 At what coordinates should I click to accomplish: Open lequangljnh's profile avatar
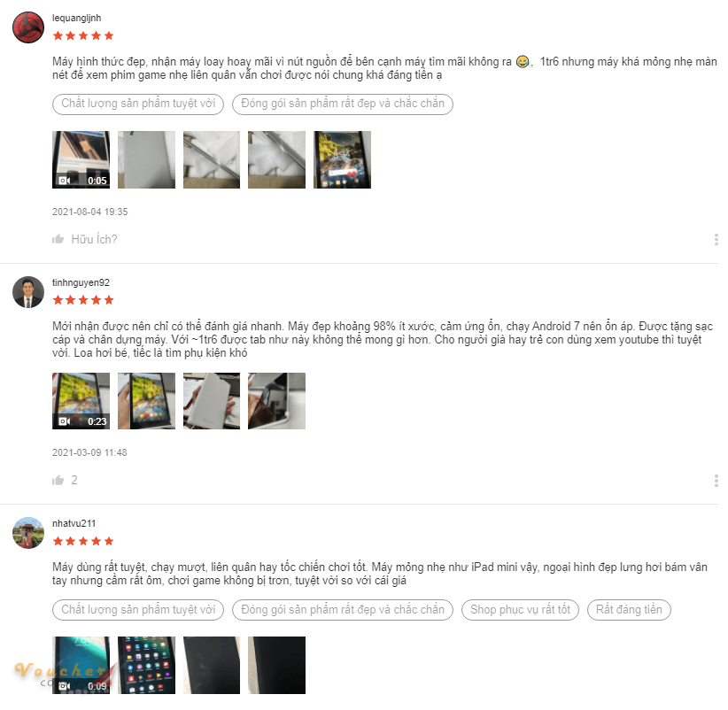tap(28, 27)
